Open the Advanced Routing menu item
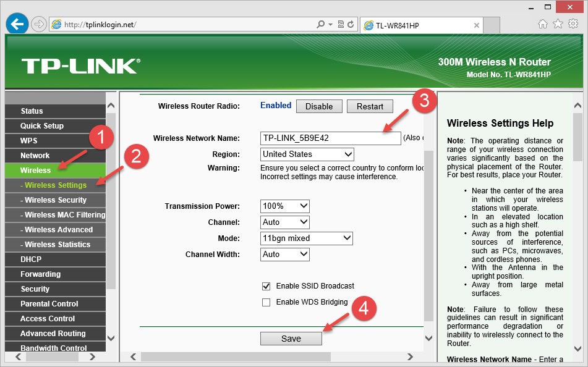The height and width of the screenshot is (367, 588). [x=56, y=333]
